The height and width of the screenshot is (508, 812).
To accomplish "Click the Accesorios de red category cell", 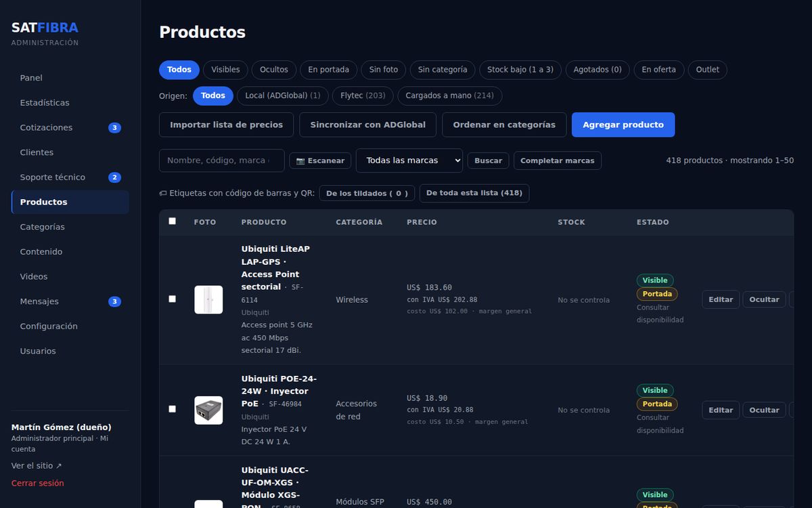I will pyautogui.click(x=357, y=410).
